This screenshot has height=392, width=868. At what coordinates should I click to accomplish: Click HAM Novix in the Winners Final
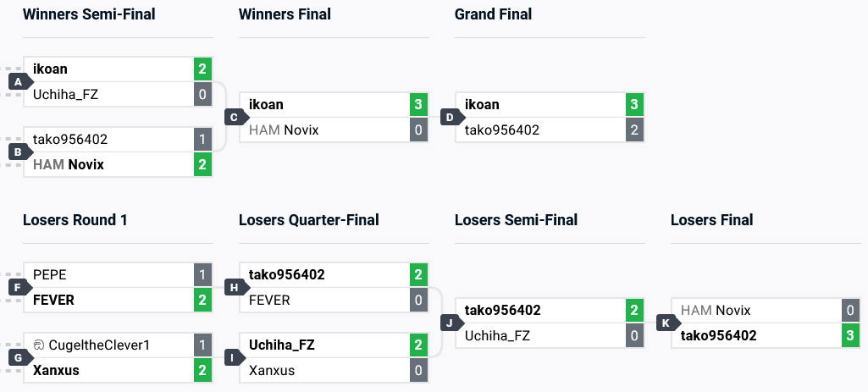click(284, 130)
